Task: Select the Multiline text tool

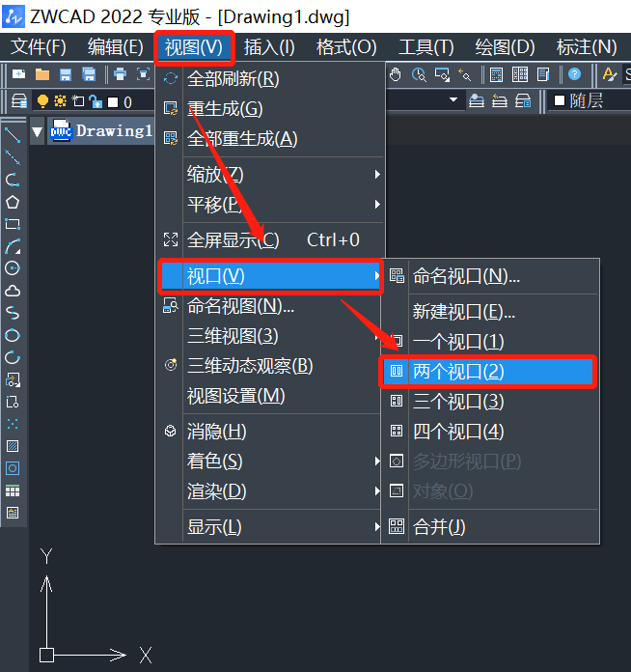Action: tap(13, 513)
